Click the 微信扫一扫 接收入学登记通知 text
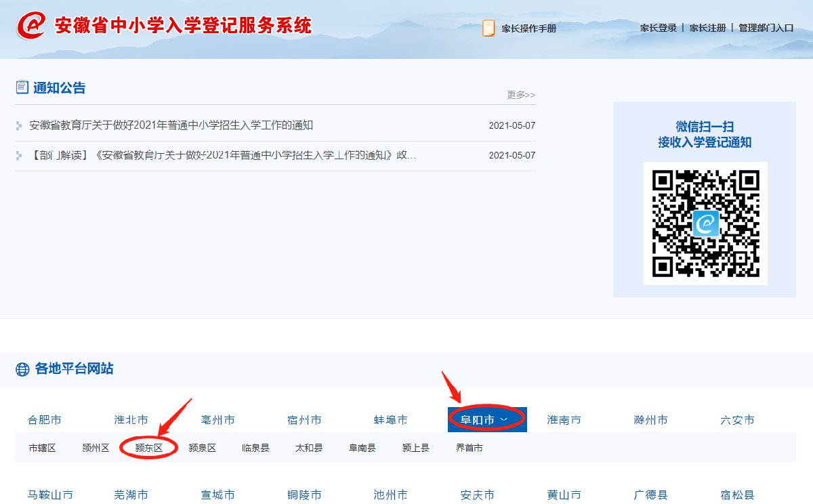The width and height of the screenshot is (813, 504). (x=705, y=134)
